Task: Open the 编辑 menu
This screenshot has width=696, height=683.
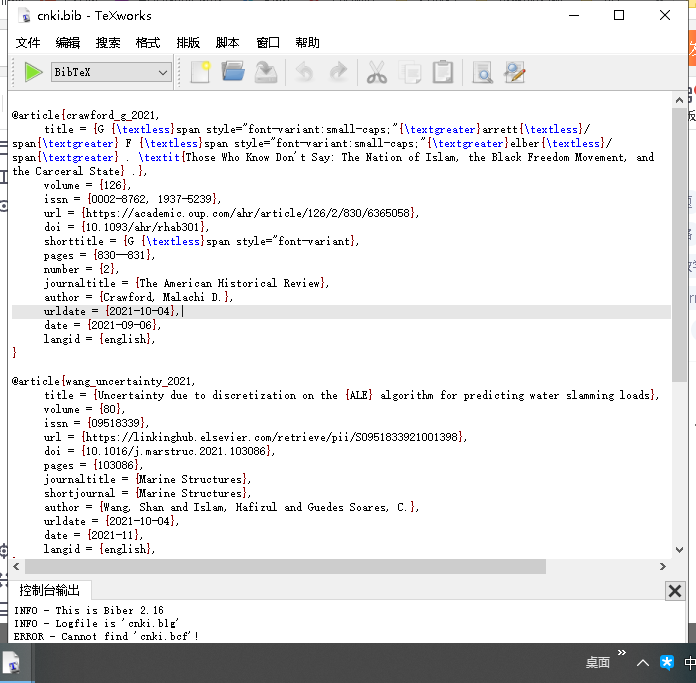Action: click(x=68, y=43)
